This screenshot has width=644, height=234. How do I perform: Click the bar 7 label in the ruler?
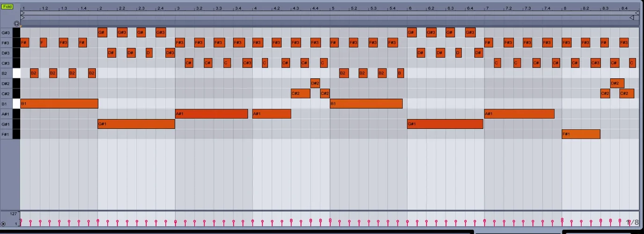point(487,8)
